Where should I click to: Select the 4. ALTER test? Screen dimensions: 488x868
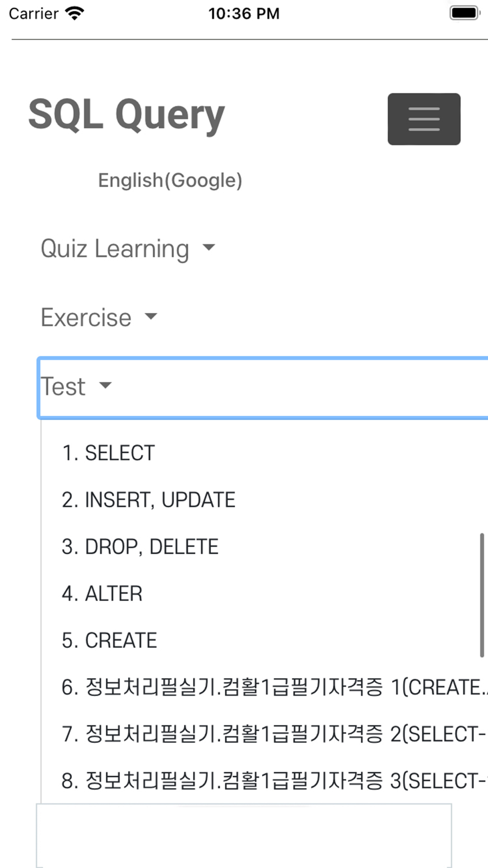coord(102,594)
